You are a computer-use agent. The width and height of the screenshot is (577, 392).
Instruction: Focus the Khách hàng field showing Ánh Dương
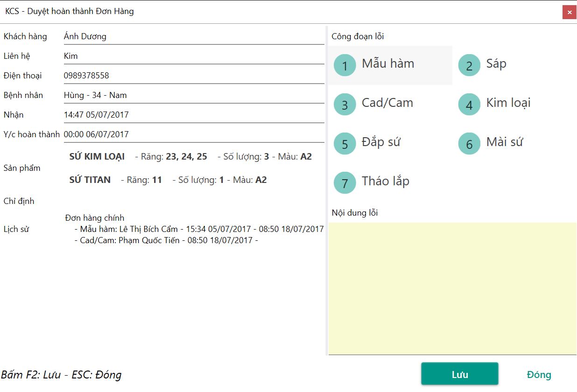[x=193, y=36]
